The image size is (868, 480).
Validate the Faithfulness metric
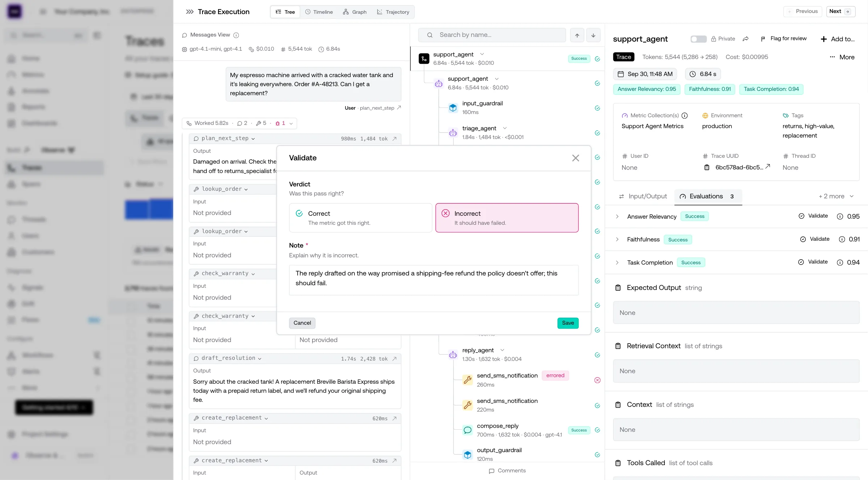click(x=815, y=239)
